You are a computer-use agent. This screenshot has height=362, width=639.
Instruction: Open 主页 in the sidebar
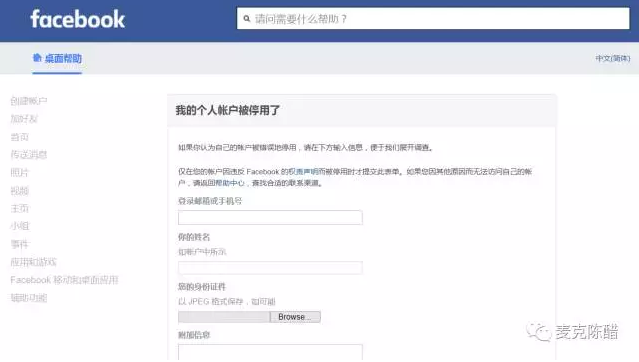pos(20,208)
